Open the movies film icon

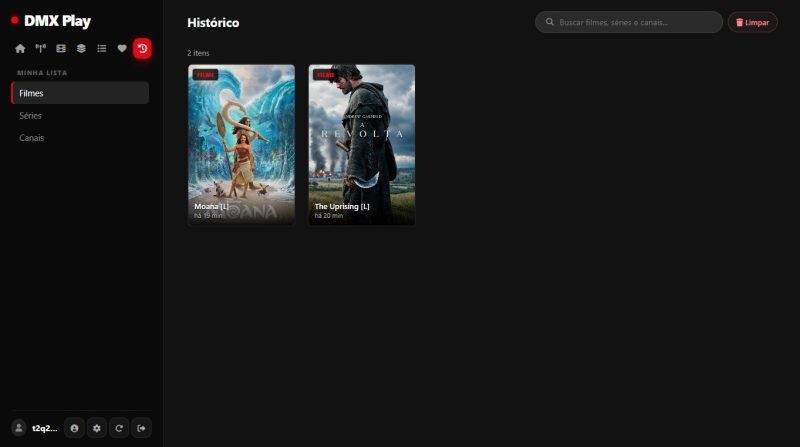(x=61, y=48)
